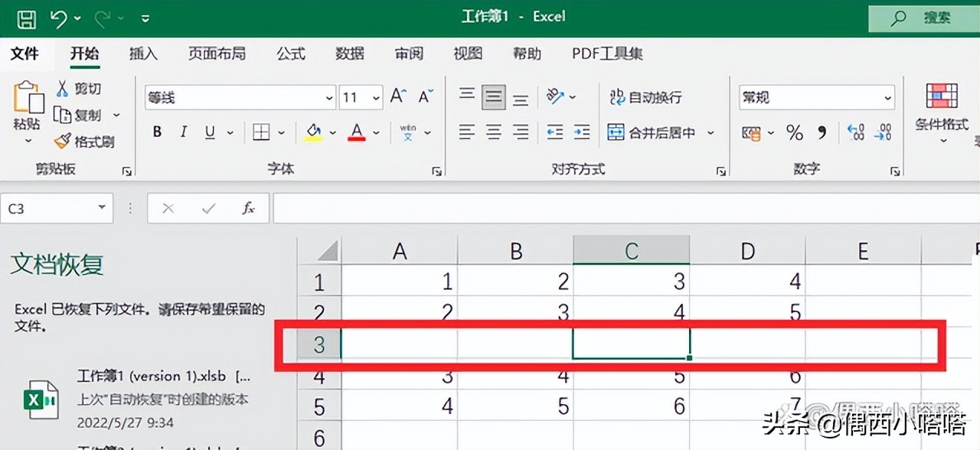
Task: Open the 文件 menu
Action: [x=25, y=54]
